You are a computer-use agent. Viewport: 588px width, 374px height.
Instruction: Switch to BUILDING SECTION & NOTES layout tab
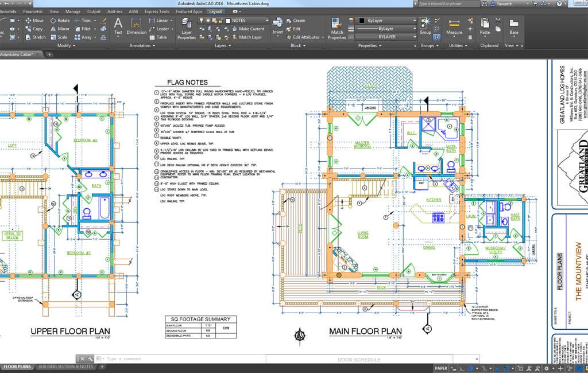point(65,367)
